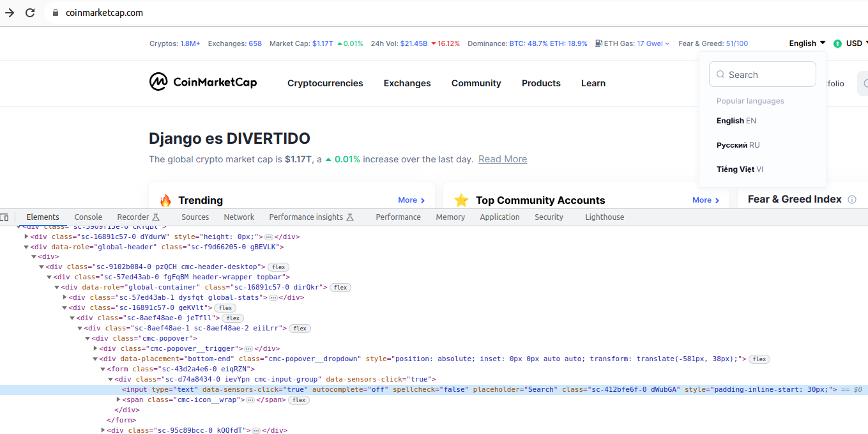Click the green USD currency icon

pyautogui.click(x=837, y=43)
